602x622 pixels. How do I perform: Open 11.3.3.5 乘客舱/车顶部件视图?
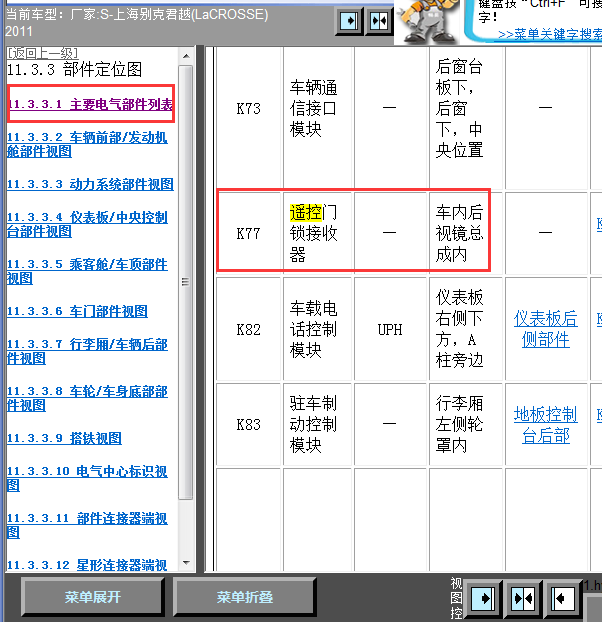[x=87, y=271]
